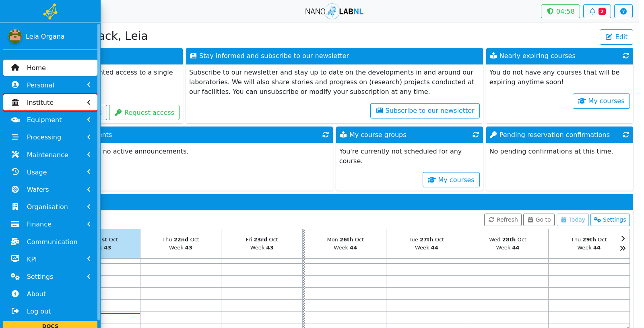Click the notification bell icon
The height and width of the screenshot is (328, 644).
tap(592, 11)
